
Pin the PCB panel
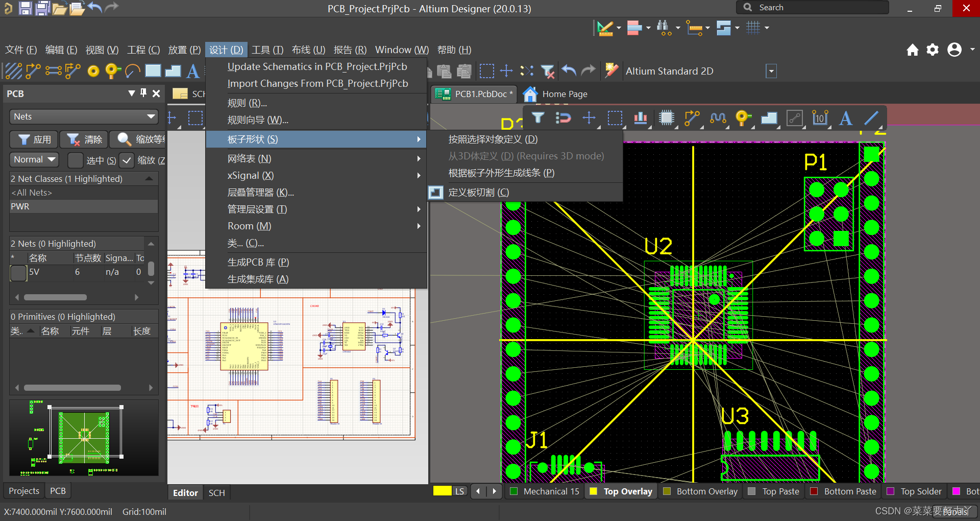coord(143,93)
